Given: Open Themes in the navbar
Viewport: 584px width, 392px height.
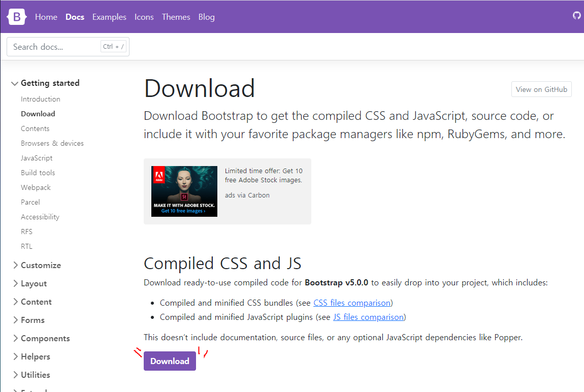Looking at the screenshot, I should [x=176, y=17].
